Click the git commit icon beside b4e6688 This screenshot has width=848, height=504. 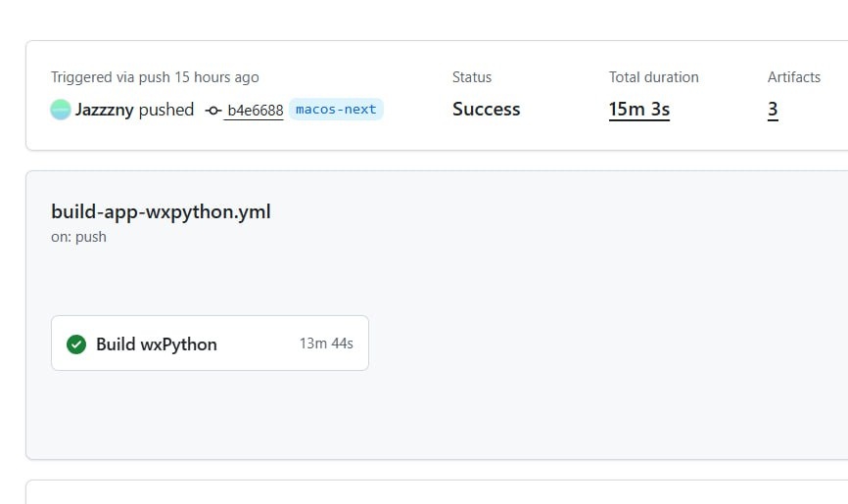coord(213,111)
